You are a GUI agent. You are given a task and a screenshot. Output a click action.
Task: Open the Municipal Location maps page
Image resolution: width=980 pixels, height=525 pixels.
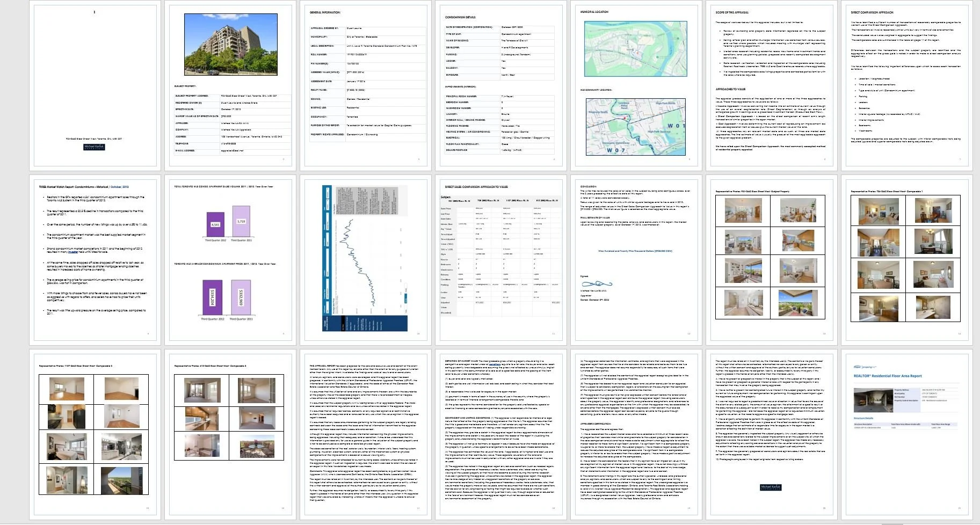point(636,86)
